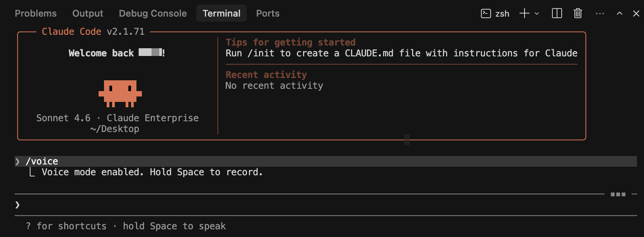644x237 pixels.
Task: Click the zsh terminal shell icon
Action: [x=486, y=14]
